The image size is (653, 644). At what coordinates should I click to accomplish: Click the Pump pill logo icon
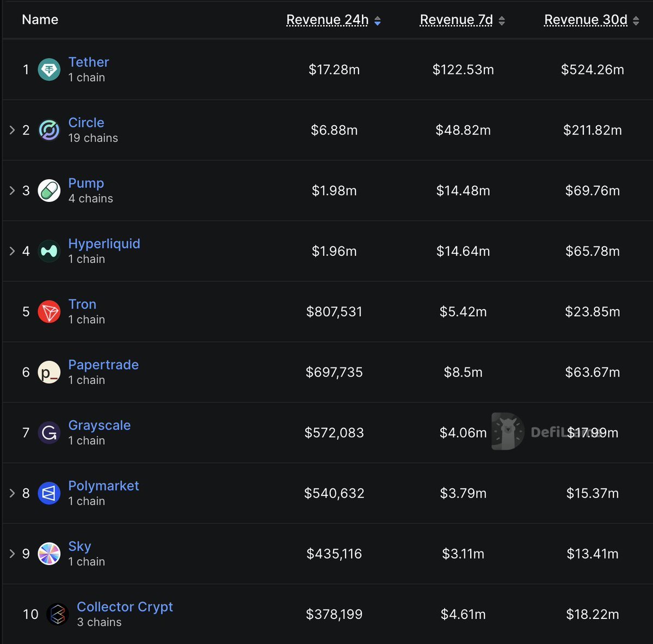[49, 191]
